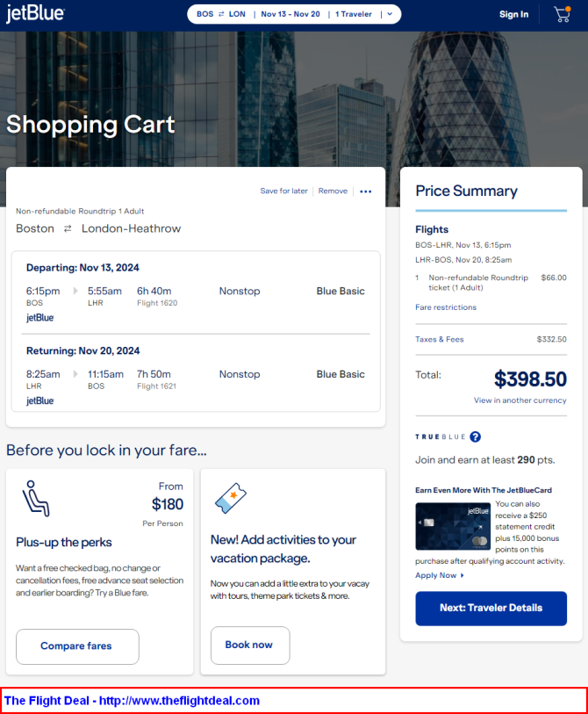Click the ticket icon in activities card
This screenshot has height=714, width=588.
click(231, 498)
